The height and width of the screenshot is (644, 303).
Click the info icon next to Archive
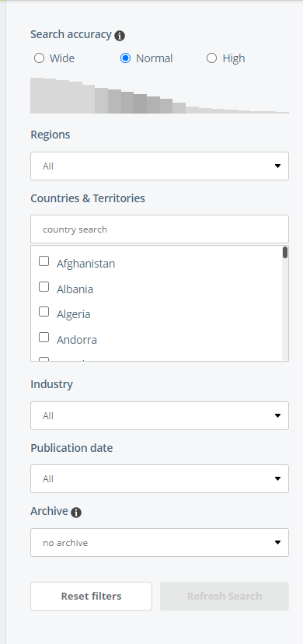click(76, 512)
